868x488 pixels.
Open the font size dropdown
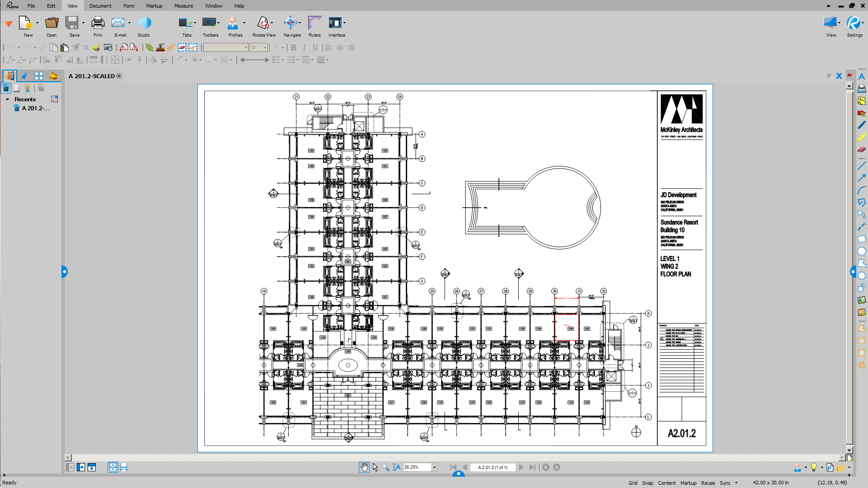[265, 47]
